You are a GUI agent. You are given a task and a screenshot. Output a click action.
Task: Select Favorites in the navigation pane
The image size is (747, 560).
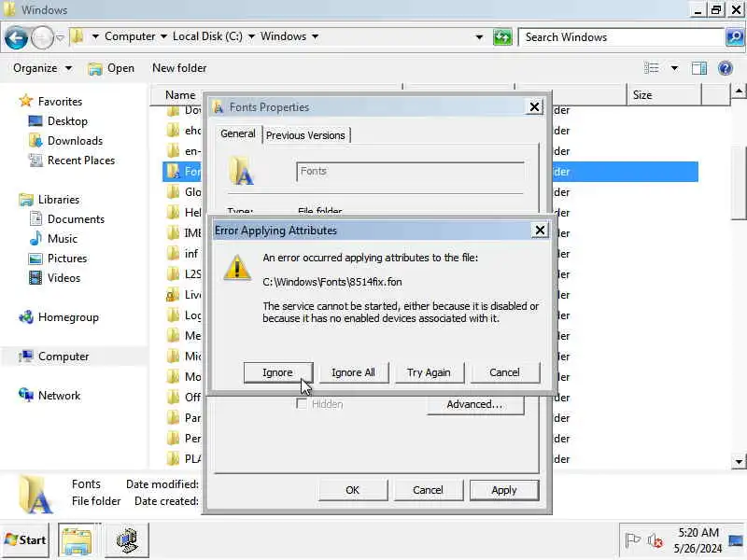pyautogui.click(x=60, y=102)
